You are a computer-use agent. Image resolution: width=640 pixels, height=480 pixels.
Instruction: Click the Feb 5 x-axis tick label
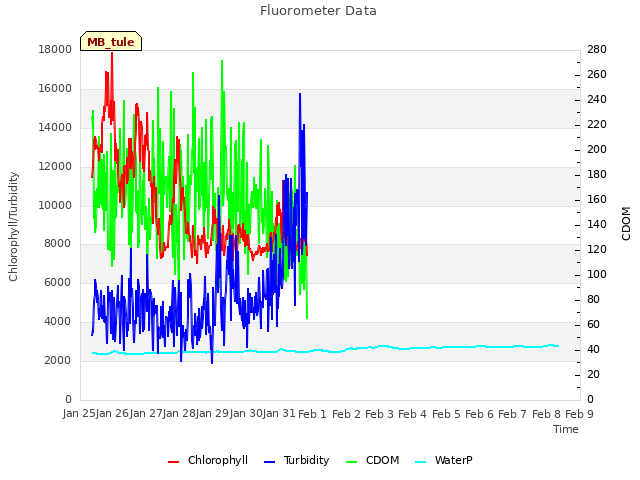point(446,414)
